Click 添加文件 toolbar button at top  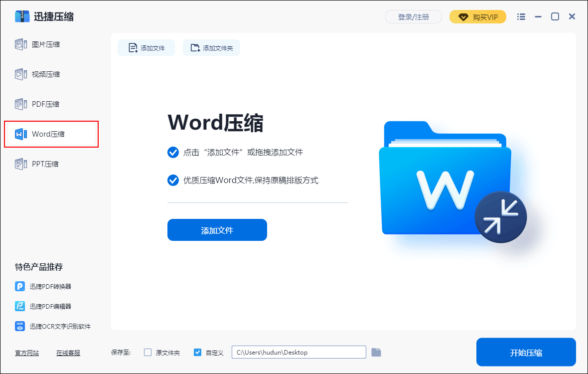pos(147,48)
